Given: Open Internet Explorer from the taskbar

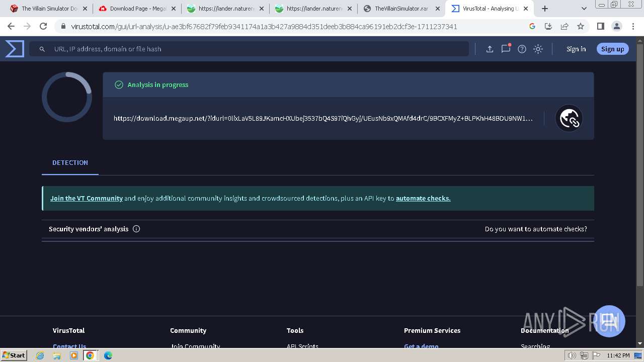Looking at the screenshot, I should pyautogui.click(x=40, y=355).
